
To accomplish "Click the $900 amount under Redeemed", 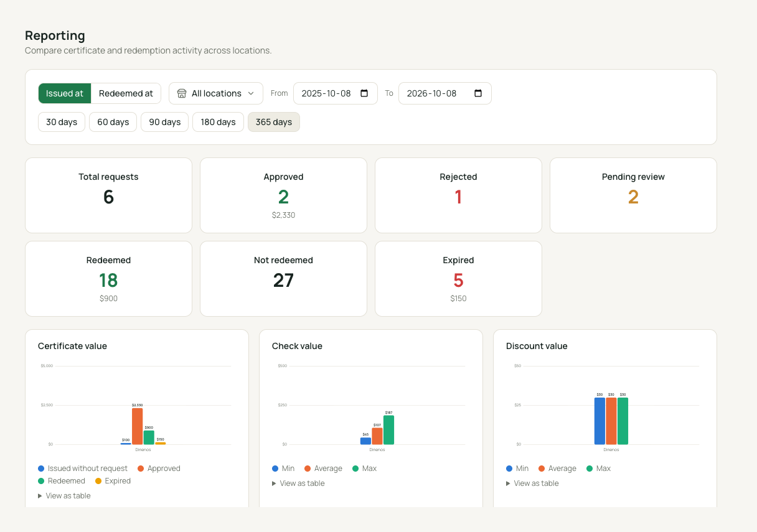I will click(108, 299).
